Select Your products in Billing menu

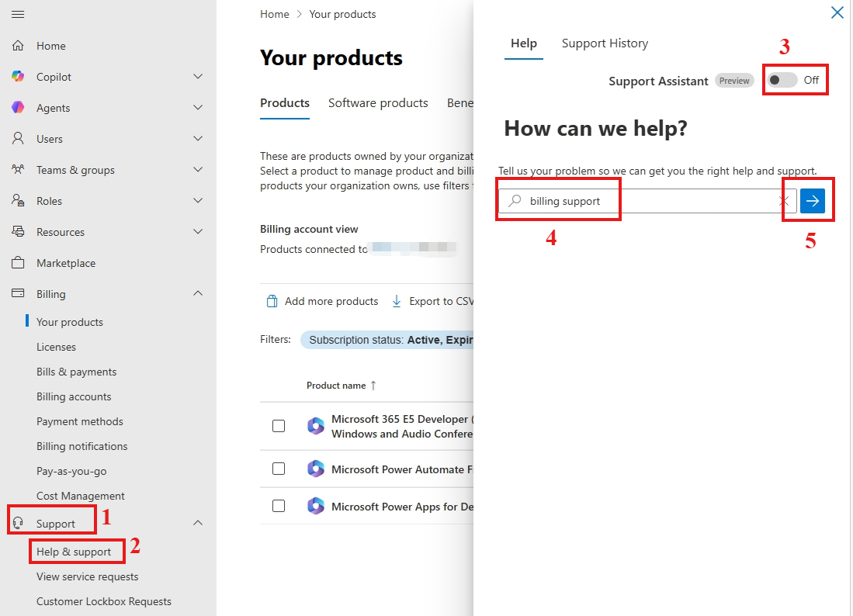tap(70, 323)
